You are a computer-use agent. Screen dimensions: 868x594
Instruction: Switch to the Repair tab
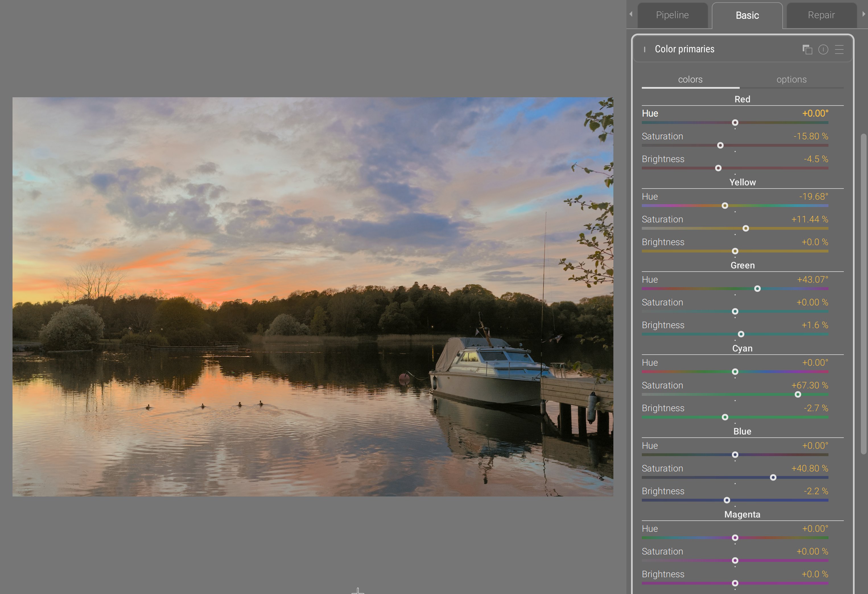(x=821, y=15)
